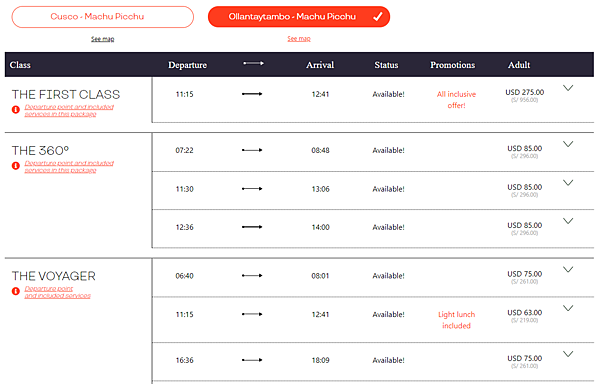The height and width of the screenshot is (384, 600).
Task: Click the red info icon under The Voyager
Action: click(16, 291)
